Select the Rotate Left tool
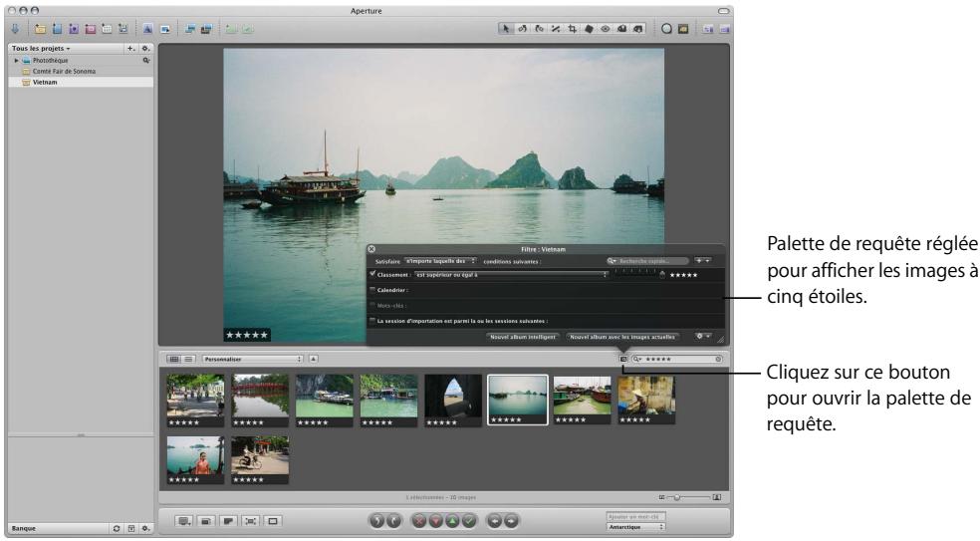 pyautogui.click(x=522, y=29)
